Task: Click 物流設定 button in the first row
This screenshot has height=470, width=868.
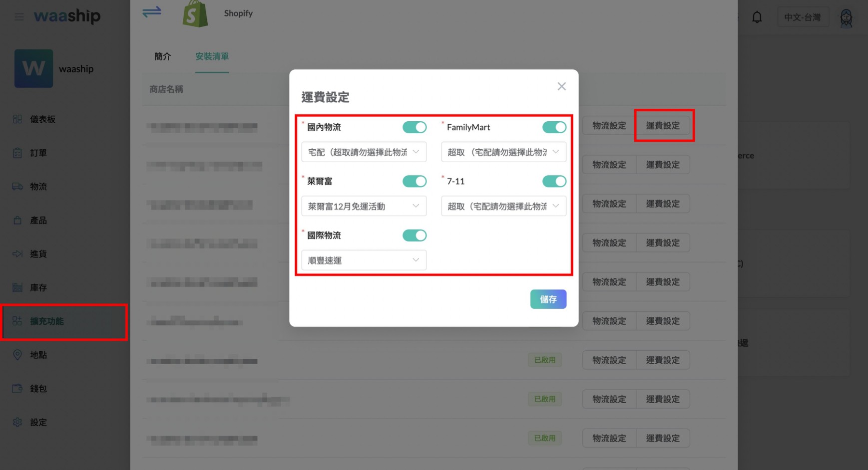Action: 609,126
